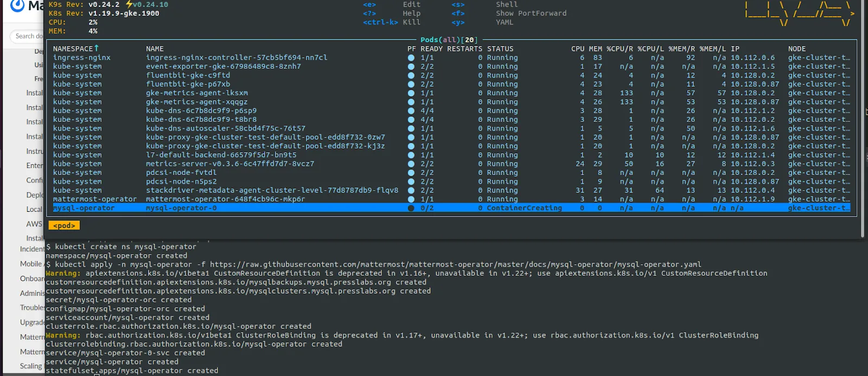Click port-forward dot for stackdriver-metadata-agent row

411,190
